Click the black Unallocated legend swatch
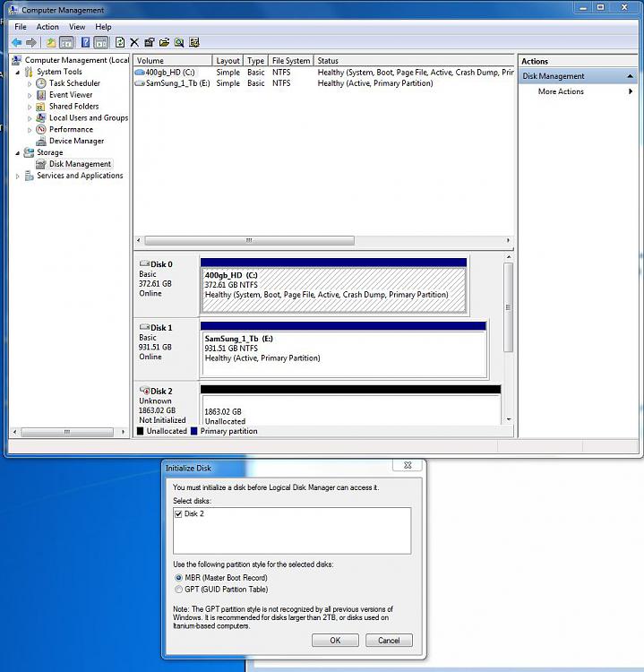The height and width of the screenshot is (672, 644). tap(140, 431)
